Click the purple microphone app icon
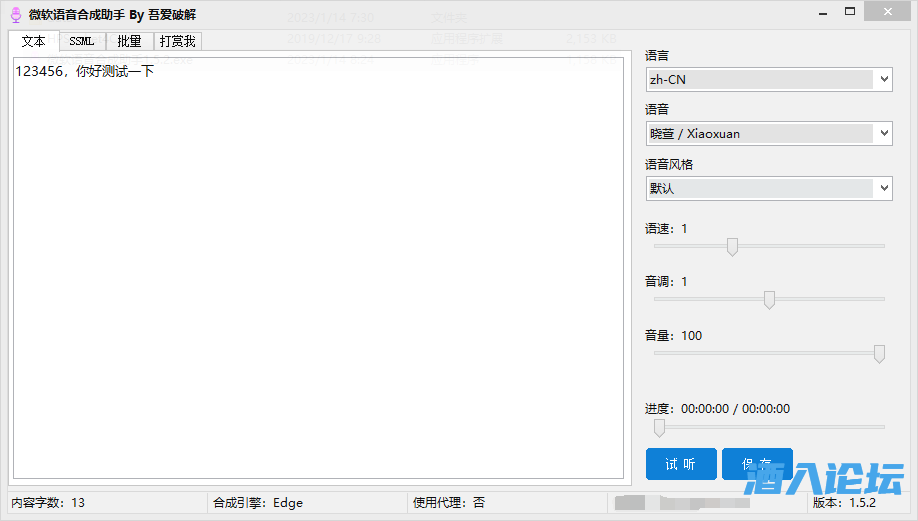 coord(16,15)
